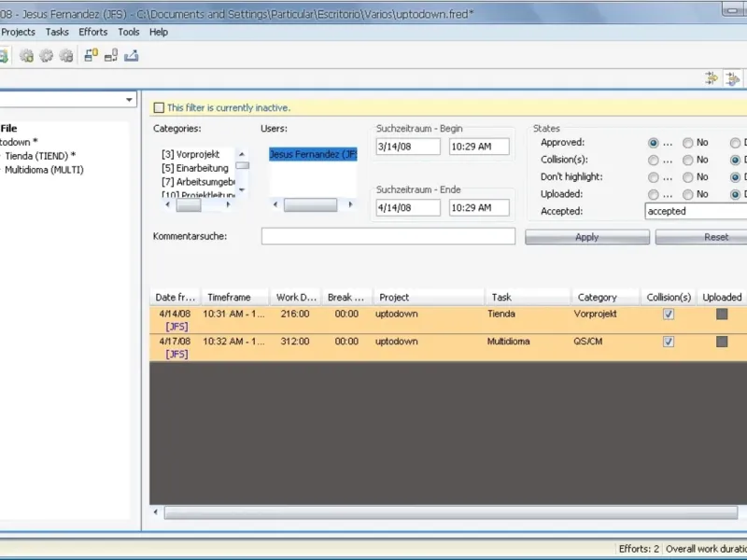747x560 pixels.
Task: Click the blue export tray arrow icon
Action: 132,56
